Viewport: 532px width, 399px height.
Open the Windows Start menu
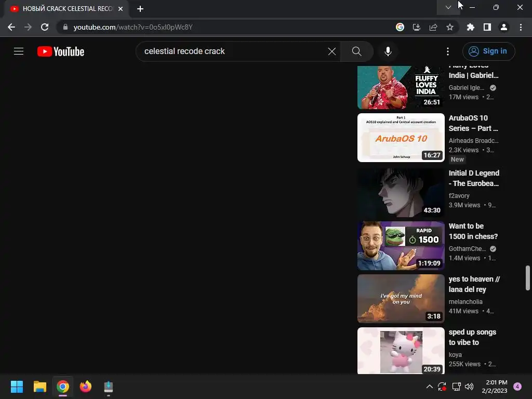coord(17,387)
